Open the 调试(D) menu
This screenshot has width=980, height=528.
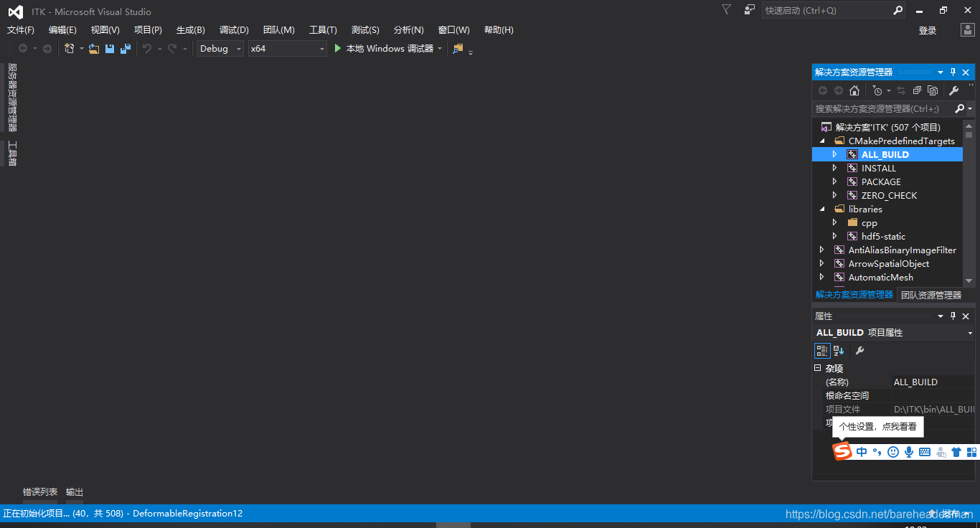click(x=234, y=30)
